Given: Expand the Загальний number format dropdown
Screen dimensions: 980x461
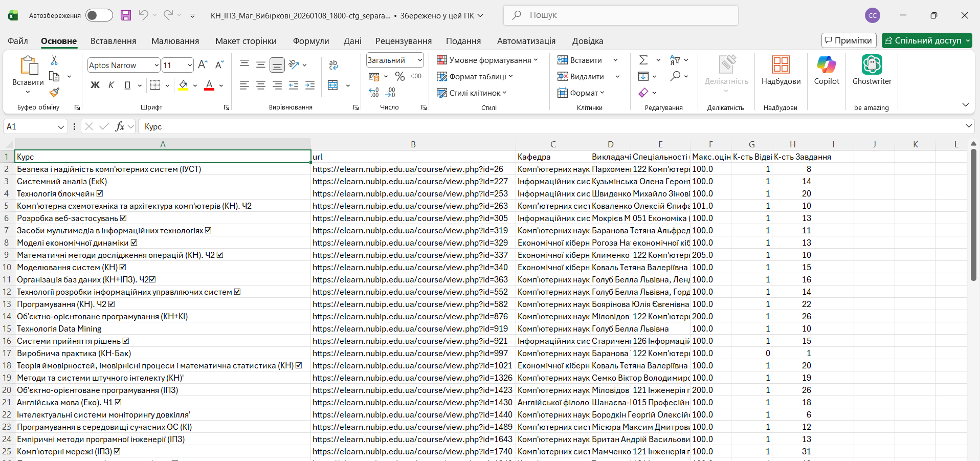Looking at the screenshot, I should click(420, 60).
